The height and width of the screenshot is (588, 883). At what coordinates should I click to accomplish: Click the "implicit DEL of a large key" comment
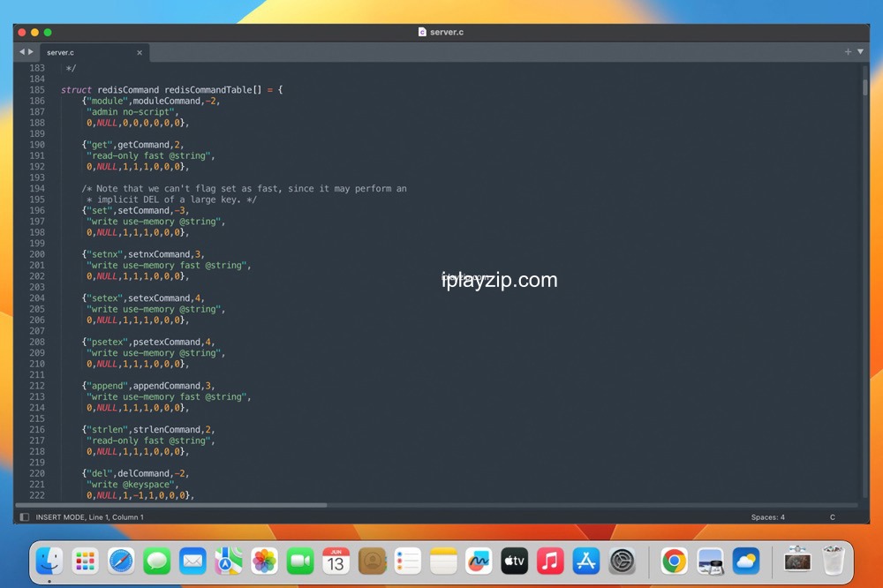pyautogui.click(x=172, y=200)
